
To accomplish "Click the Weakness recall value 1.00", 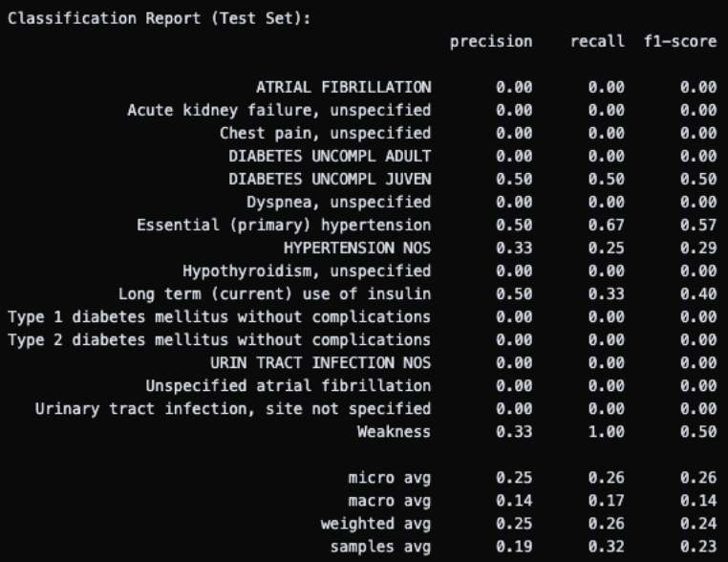I will pyautogui.click(x=606, y=432).
